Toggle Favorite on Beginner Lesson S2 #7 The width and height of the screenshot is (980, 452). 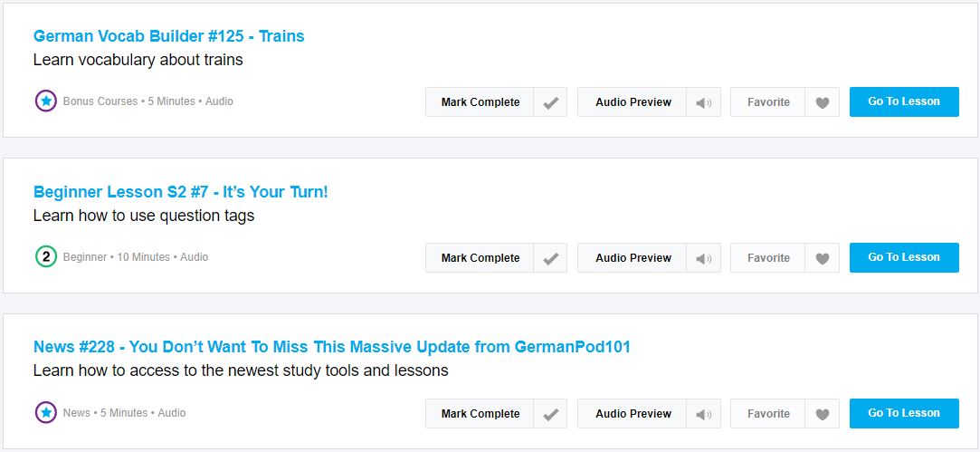(768, 258)
